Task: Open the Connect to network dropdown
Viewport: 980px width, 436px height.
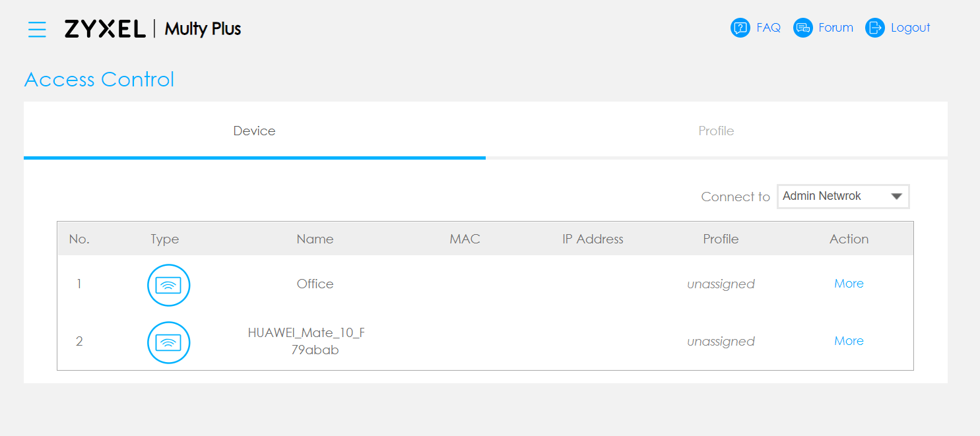Action: tap(835, 197)
